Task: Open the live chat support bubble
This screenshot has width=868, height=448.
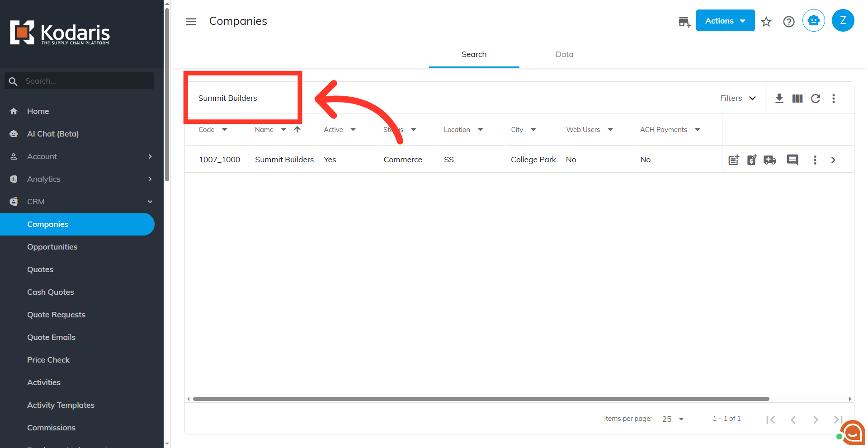Action: pyautogui.click(x=853, y=433)
